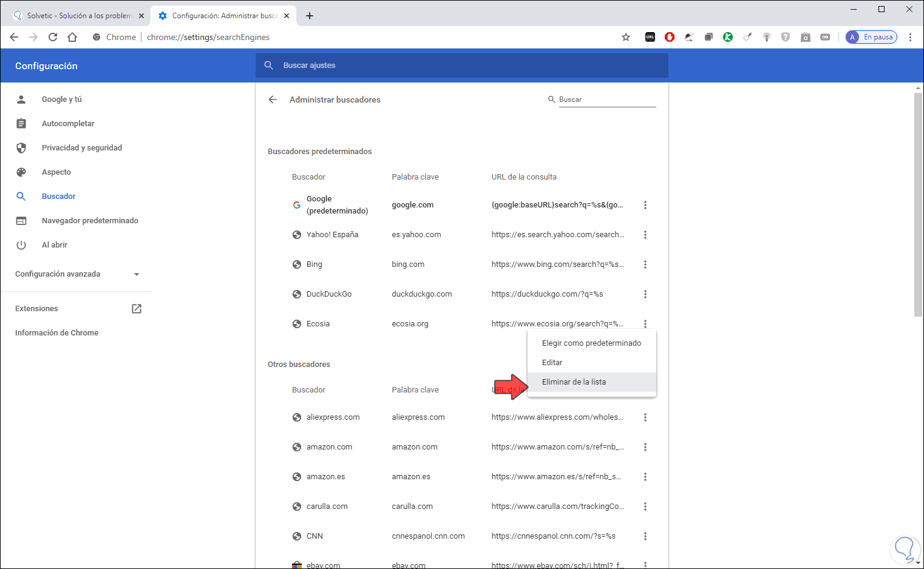This screenshot has height=569, width=924.
Task: Click the vertical scrollbar thumb
Action: [x=918, y=204]
